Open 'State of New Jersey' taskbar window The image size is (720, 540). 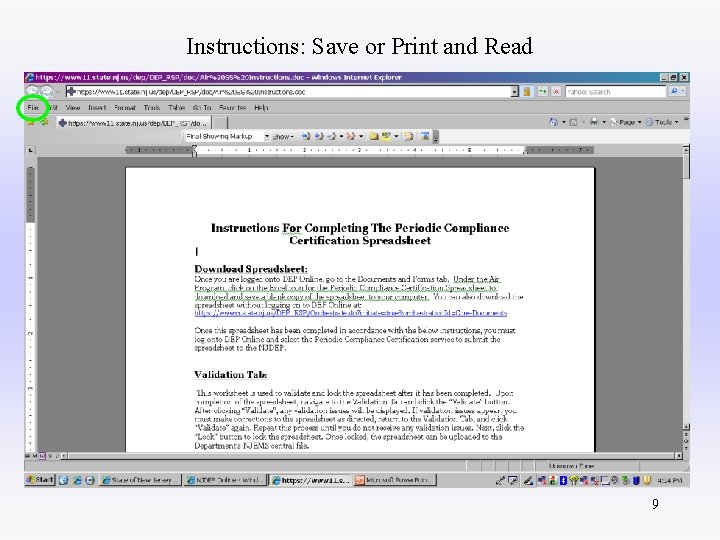point(141,480)
